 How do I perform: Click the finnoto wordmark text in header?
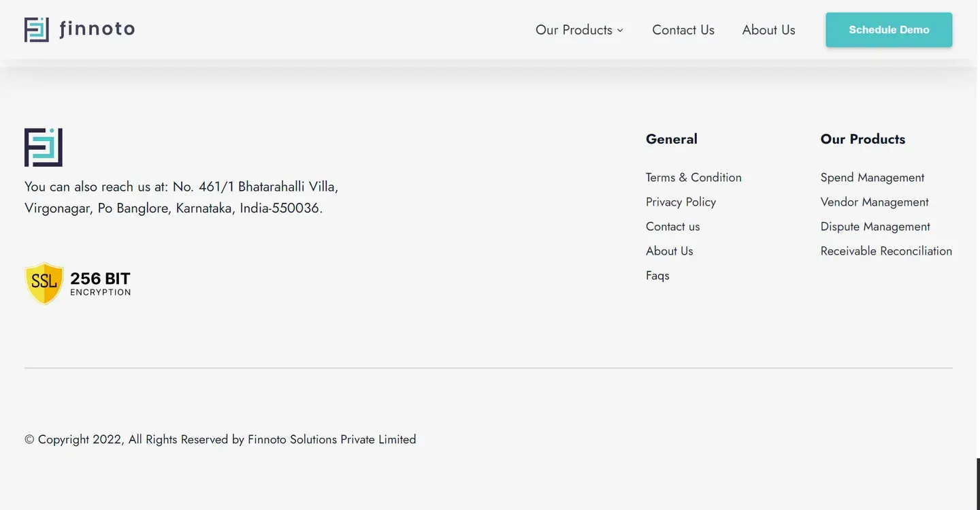pyautogui.click(x=97, y=29)
